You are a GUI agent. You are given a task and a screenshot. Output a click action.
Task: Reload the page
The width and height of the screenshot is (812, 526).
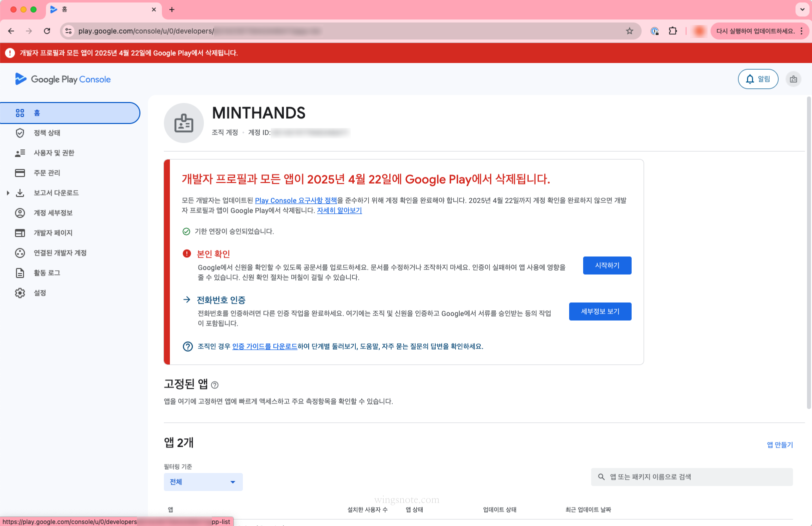pos(47,31)
